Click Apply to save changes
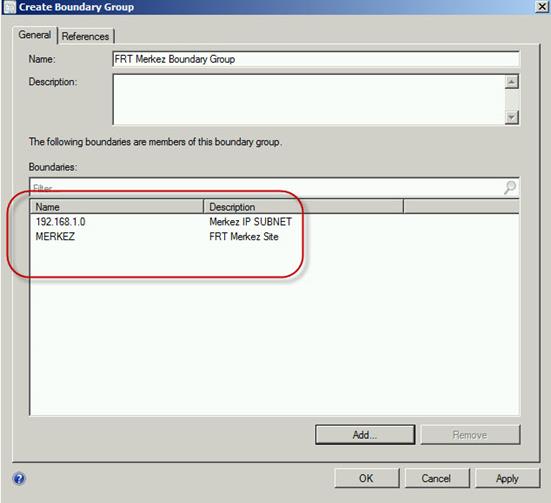551x503 pixels. (x=507, y=478)
